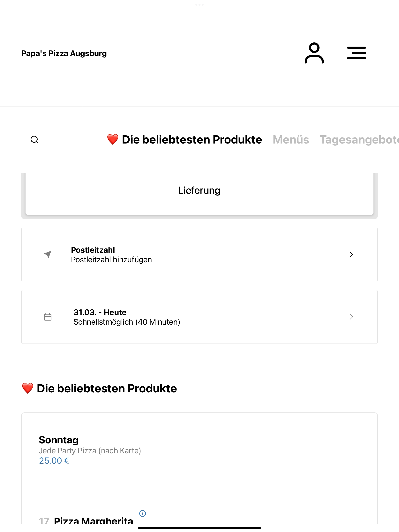Viewport: 399px width, 532px height.
Task: Open the hamburger menu icon
Action: tap(356, 53)
